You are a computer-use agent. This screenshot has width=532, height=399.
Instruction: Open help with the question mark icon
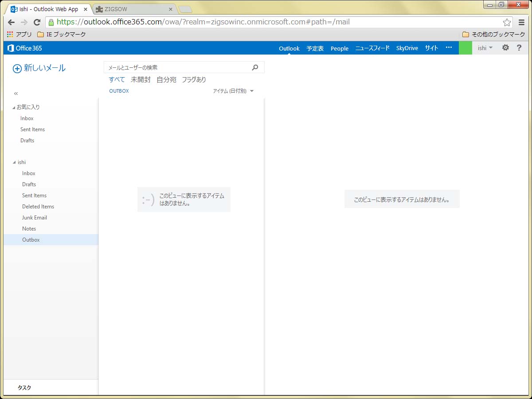click(x=519, y=48)
